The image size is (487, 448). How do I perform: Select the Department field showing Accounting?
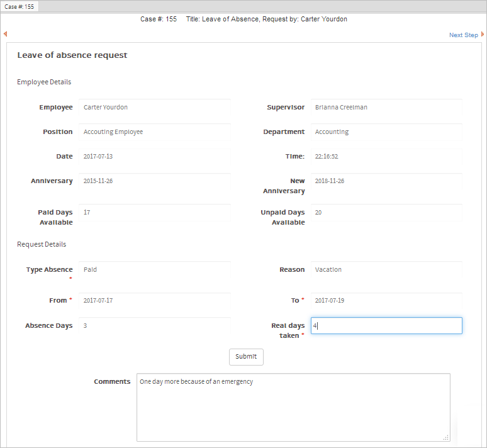pyautogui.click(x=386, y=132)
